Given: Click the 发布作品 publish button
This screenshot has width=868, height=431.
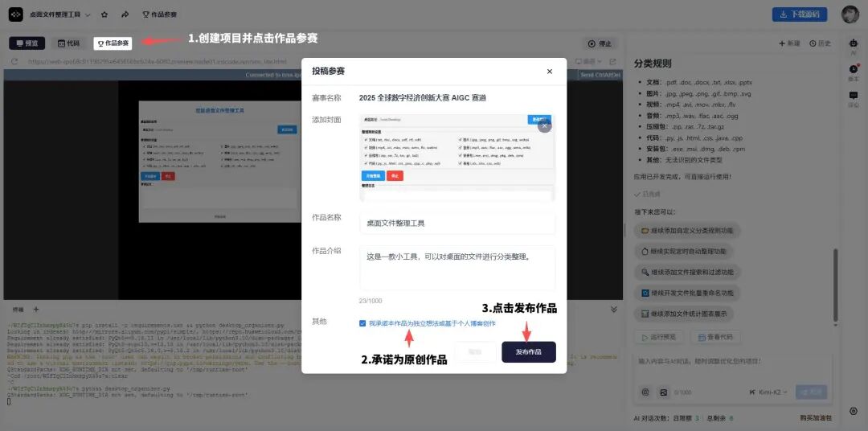Looking at the screenshot, I should [529, 351].
